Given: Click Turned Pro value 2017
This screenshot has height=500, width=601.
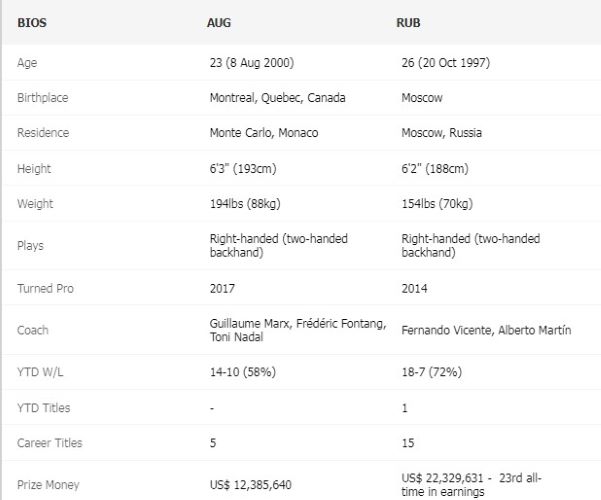Looking at the screenshot, I should click(221, 288).
